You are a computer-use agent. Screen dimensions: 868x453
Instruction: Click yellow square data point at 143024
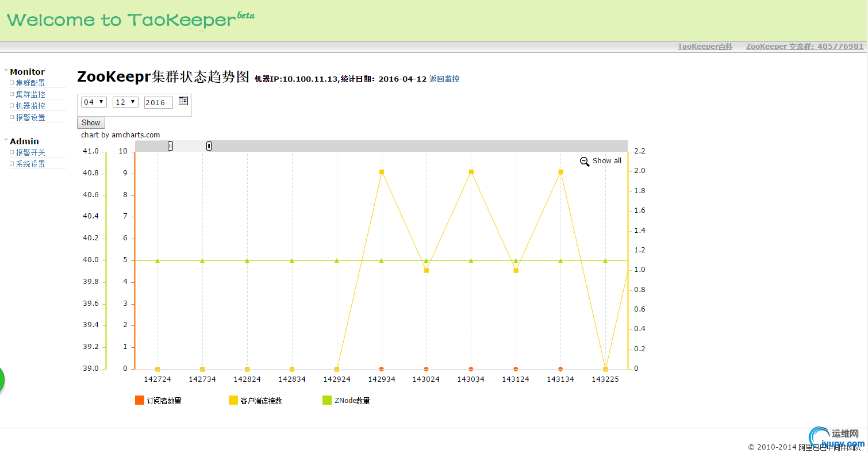[427, 270]
